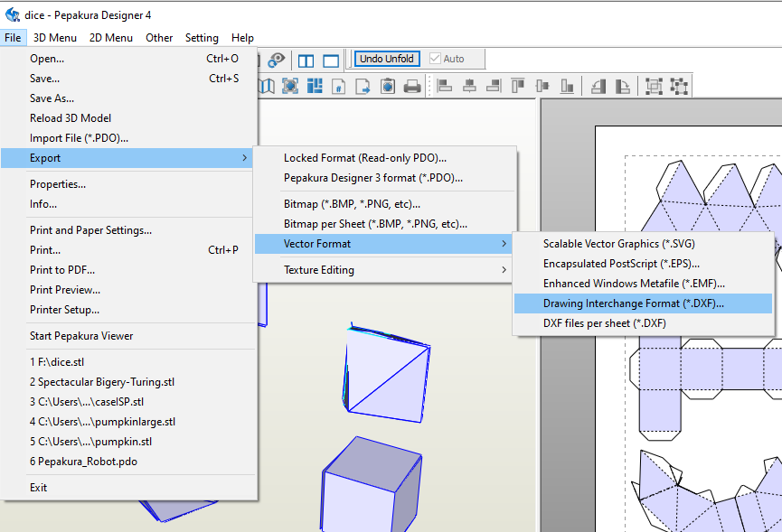
Task: Open Printer Setup...
Action: coord(128,309)
